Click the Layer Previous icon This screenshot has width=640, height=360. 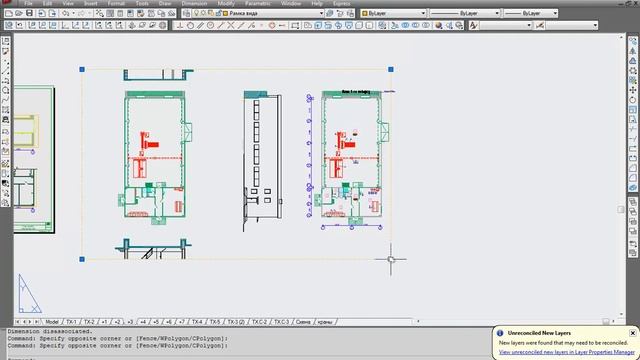coord(340,13)
